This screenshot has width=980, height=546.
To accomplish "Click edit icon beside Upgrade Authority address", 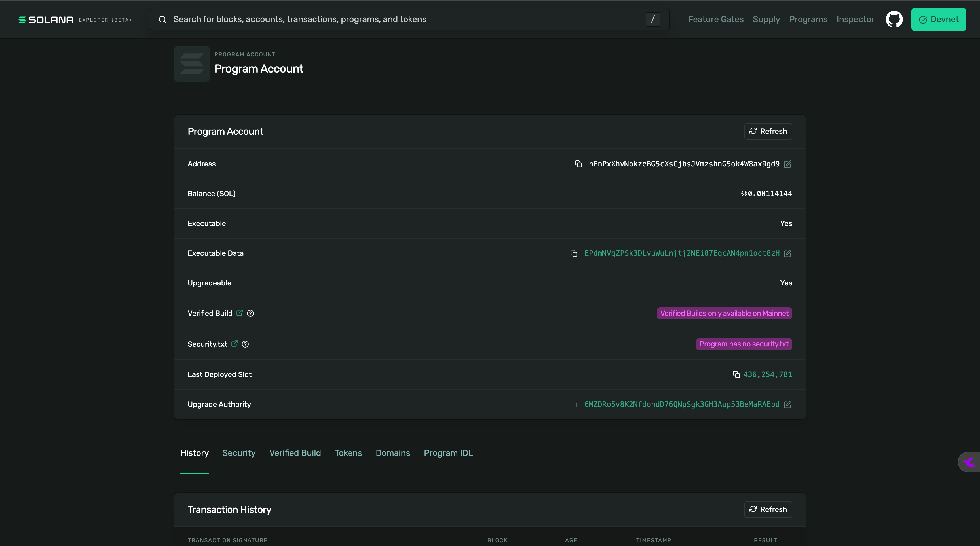I will 787,404.
